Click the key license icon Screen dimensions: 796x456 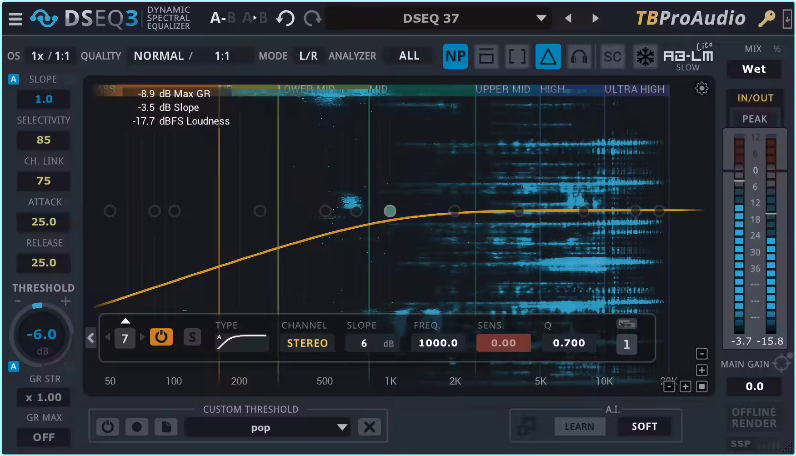[x=766, y=19]
